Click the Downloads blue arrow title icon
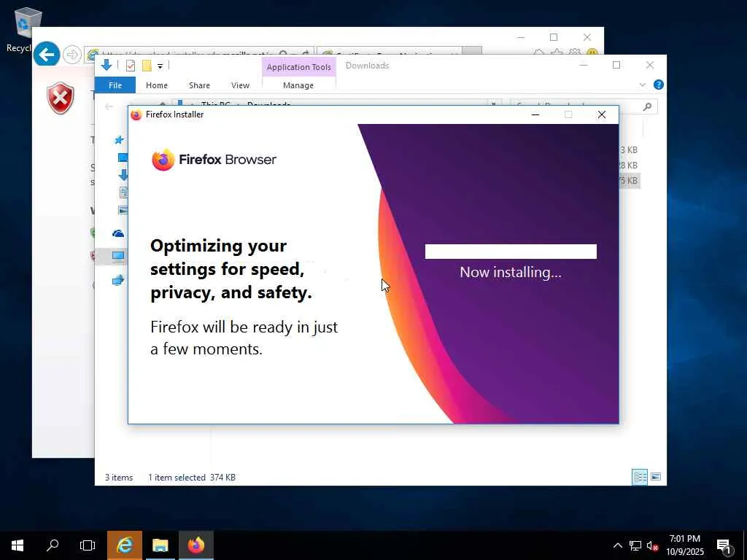The image size is (747, 560). [x=107, y=66]
